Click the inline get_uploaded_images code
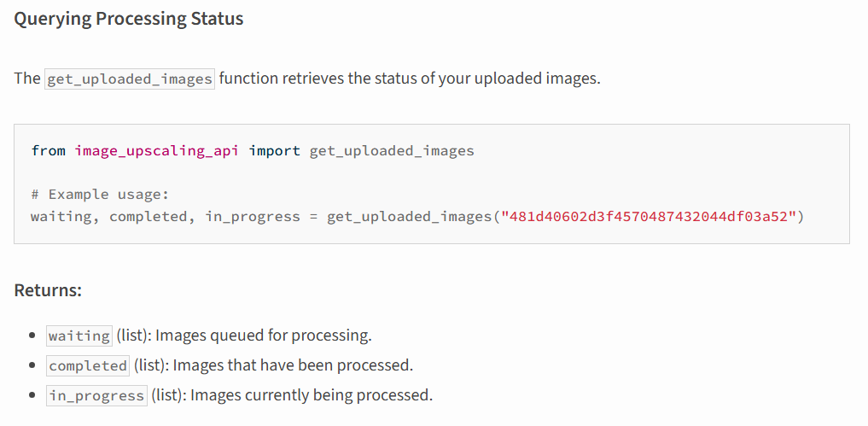The height and width of the screenshot is (426, 868). tap(130, 79)
